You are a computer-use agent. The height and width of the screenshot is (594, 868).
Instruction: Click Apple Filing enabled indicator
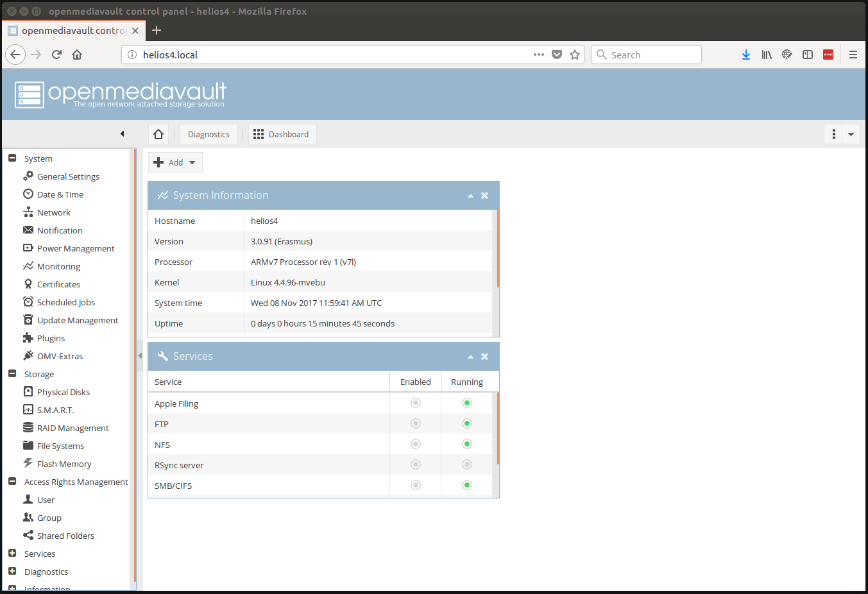click(x=416, y=403)
